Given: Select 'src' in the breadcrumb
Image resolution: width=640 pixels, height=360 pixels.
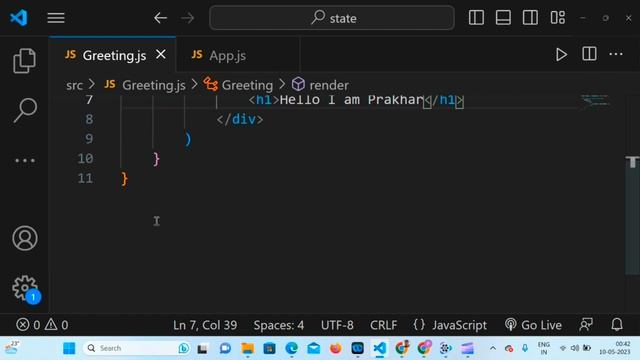Looking at the screenshot, I should pos(74,85).
